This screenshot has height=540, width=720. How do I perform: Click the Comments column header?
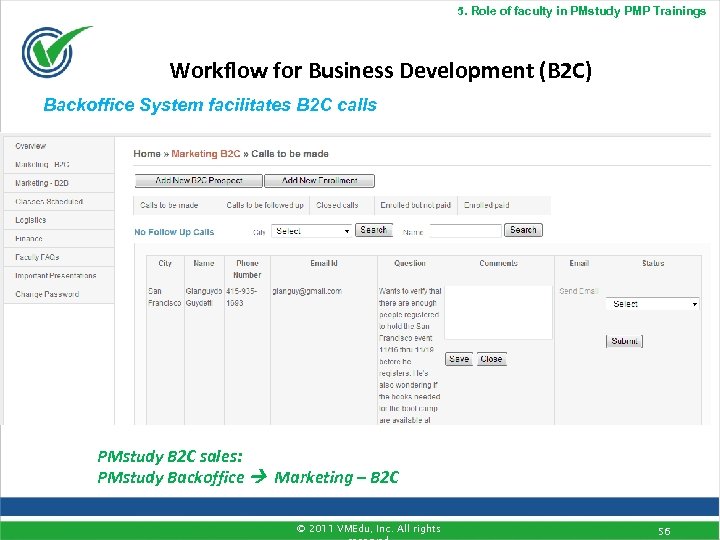point(498,264)
